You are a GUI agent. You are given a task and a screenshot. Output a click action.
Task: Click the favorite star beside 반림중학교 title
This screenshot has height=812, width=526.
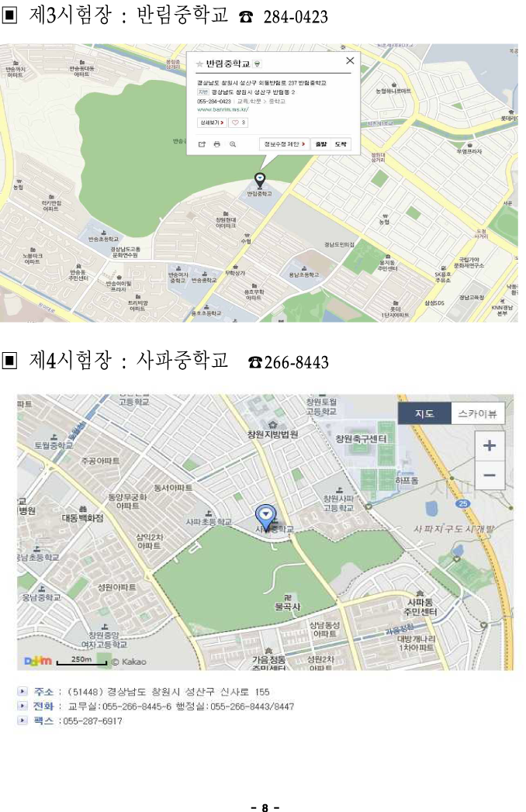pyautogui.click(x=199, y=64)
